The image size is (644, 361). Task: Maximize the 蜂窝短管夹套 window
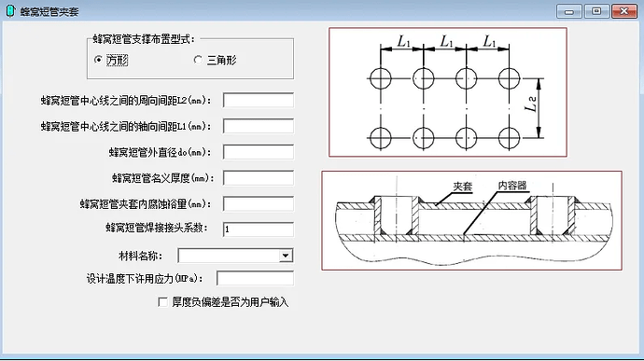tap(596, 11)
